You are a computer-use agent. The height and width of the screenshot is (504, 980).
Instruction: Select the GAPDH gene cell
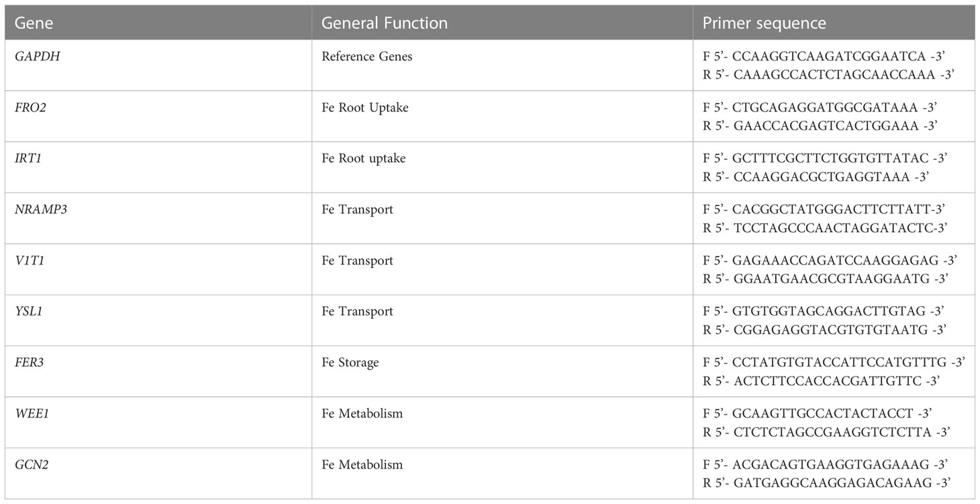34,57
